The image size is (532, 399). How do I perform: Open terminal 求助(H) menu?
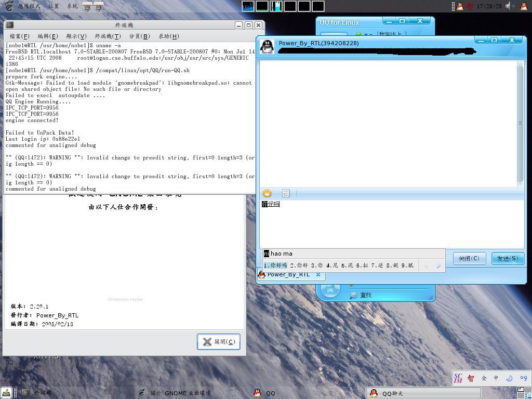coord(169,36)
